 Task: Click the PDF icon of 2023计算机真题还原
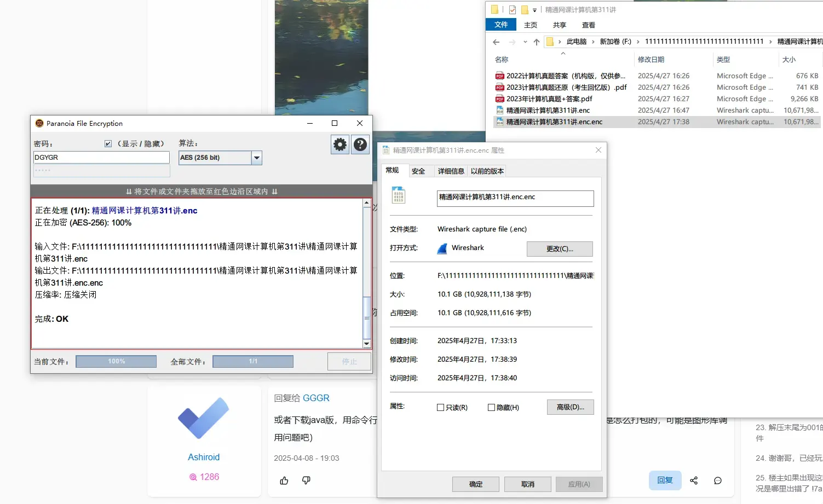[499, 88]
